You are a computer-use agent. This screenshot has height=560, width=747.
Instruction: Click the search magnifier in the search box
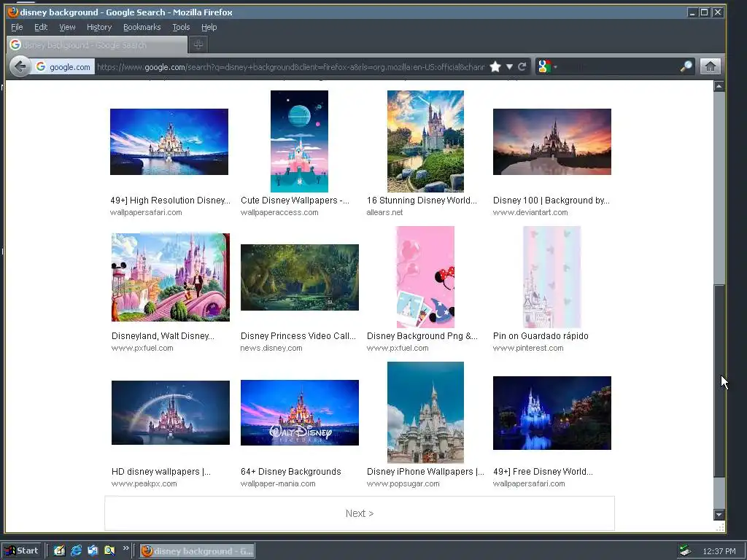[x=686, y=66]
